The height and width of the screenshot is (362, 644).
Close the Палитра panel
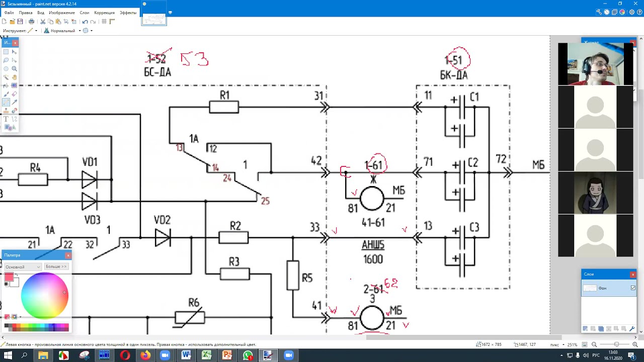(68, 255)
